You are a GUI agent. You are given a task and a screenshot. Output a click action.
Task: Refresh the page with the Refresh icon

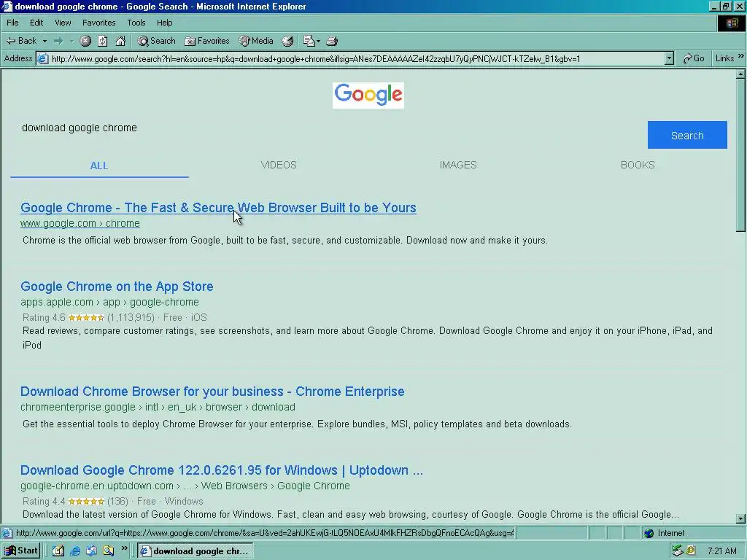tap(102, 41)
